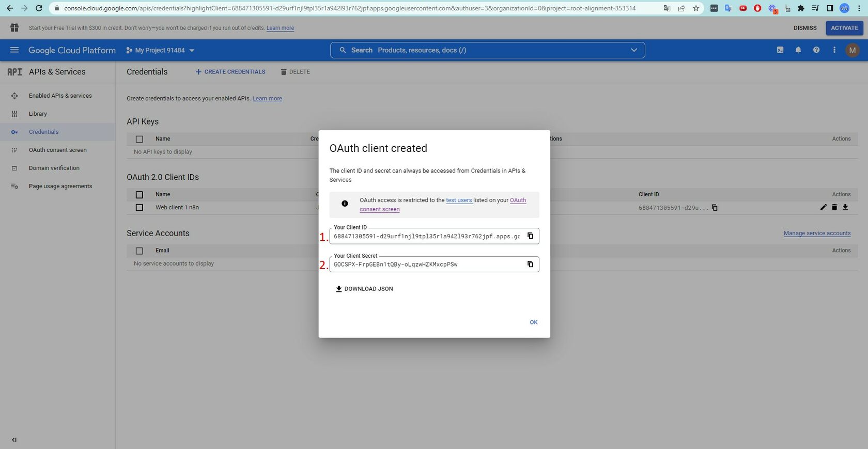The image size is (868, 449).
Task: Click Create Credentials
Action: pyautogui.click(x=230, y=72)
